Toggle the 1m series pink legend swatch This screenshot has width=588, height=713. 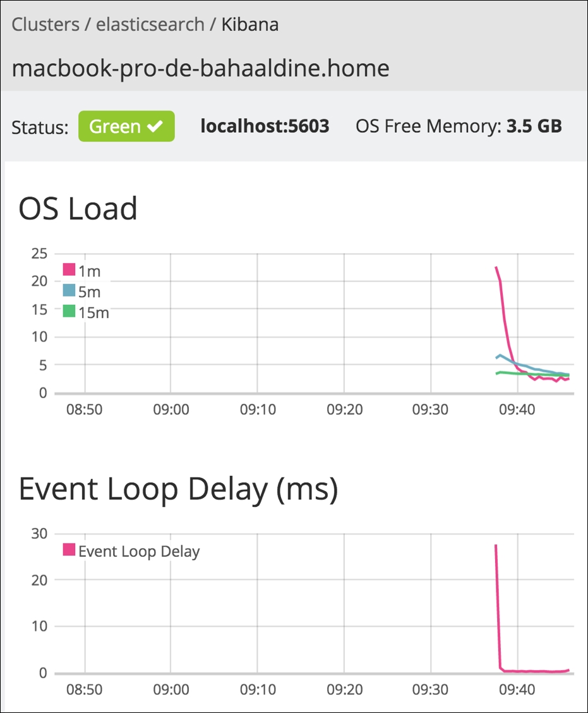point(69,269)
